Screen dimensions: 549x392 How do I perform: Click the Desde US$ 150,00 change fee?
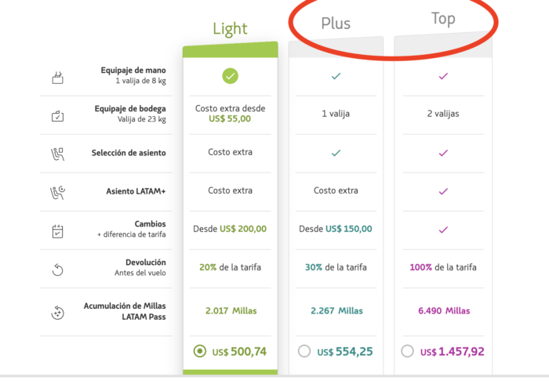tap(336, 229)
